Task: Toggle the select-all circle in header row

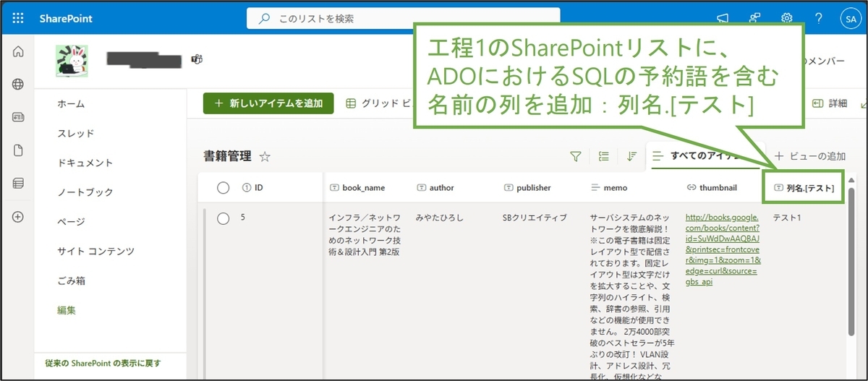Action: click(223, 188)
